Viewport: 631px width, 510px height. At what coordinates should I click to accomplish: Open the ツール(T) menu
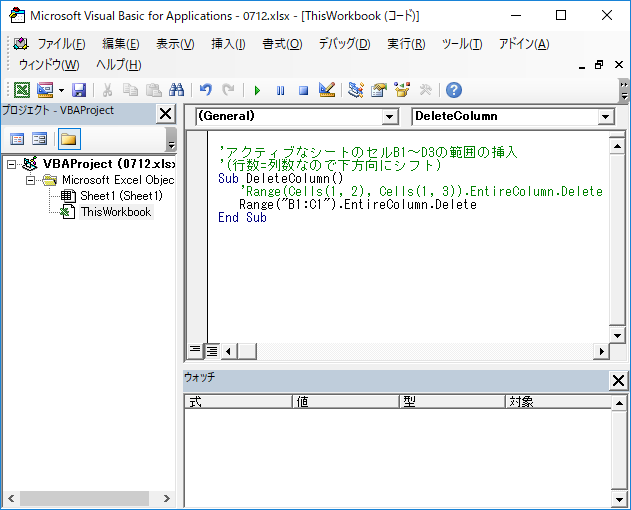click(462, 43)
